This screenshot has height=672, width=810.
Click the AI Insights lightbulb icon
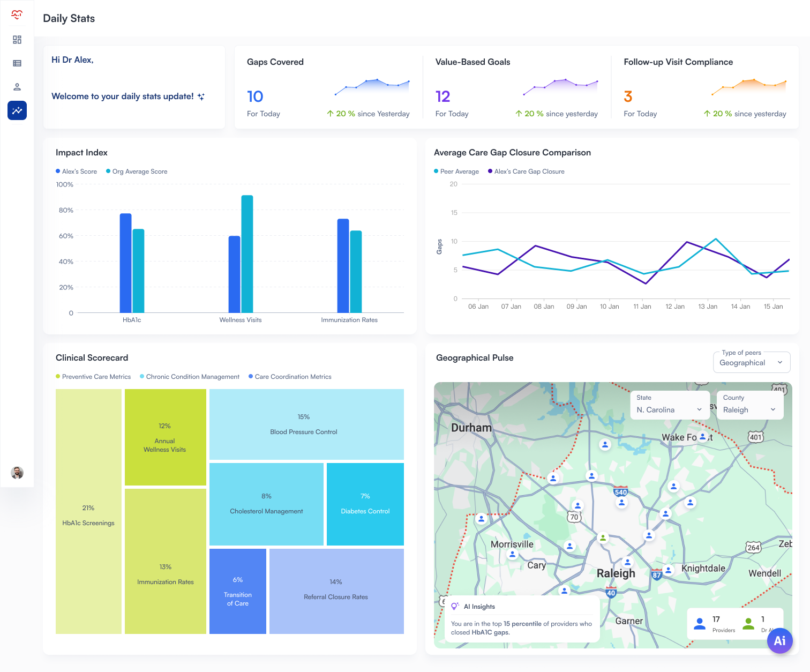(455, 606)
